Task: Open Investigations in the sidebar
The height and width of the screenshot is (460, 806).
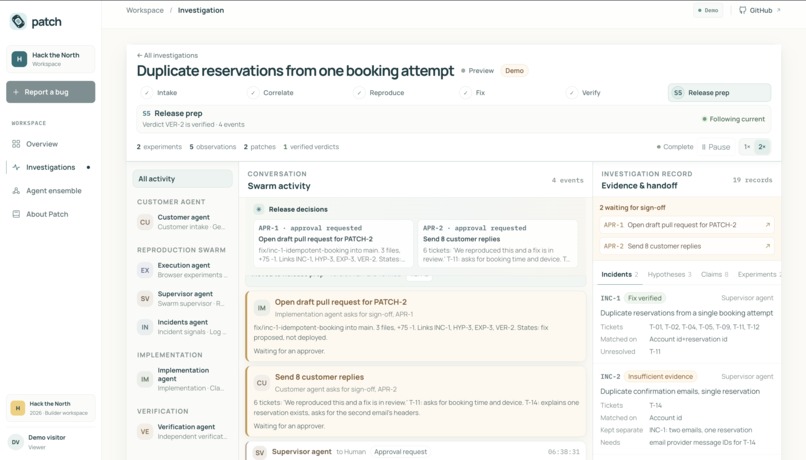Action: click(50, 167)
